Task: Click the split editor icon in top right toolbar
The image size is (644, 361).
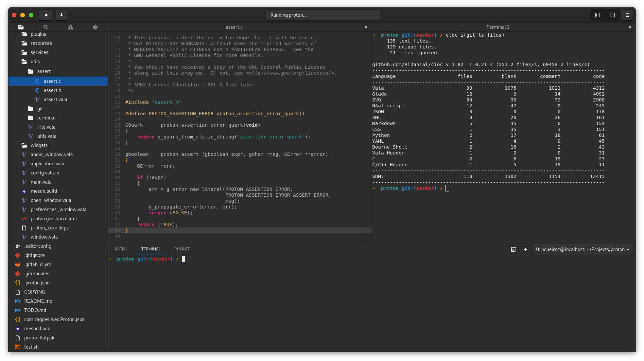Action: (598, 15)
